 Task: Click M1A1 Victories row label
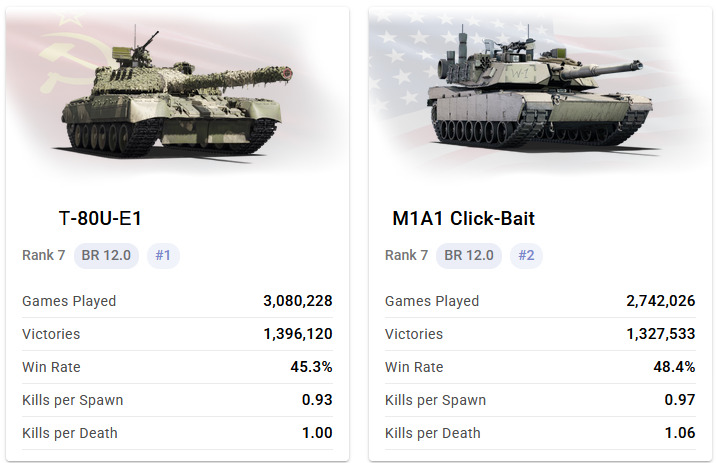click(413, 334)
